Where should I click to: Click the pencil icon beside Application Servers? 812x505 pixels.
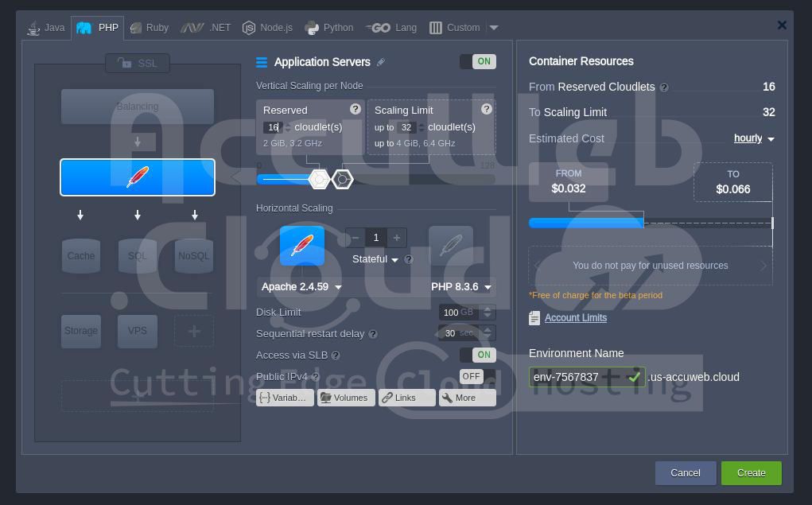(381, 62)
